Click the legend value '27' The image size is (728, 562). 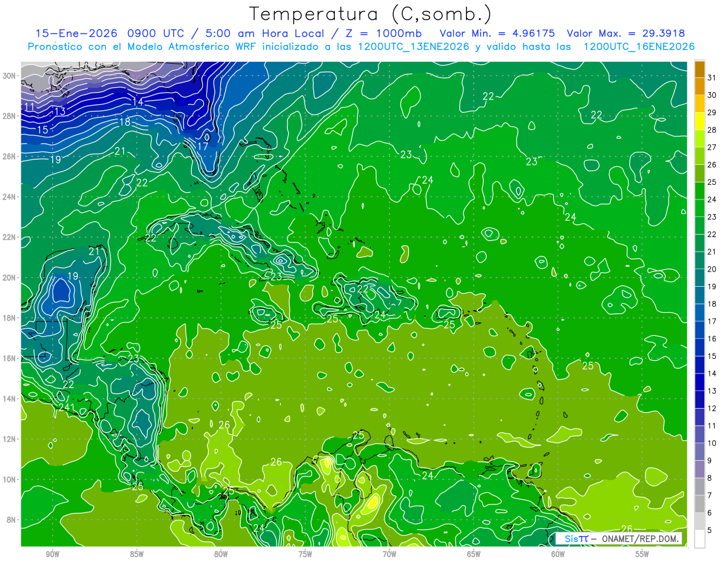(712, 147)
